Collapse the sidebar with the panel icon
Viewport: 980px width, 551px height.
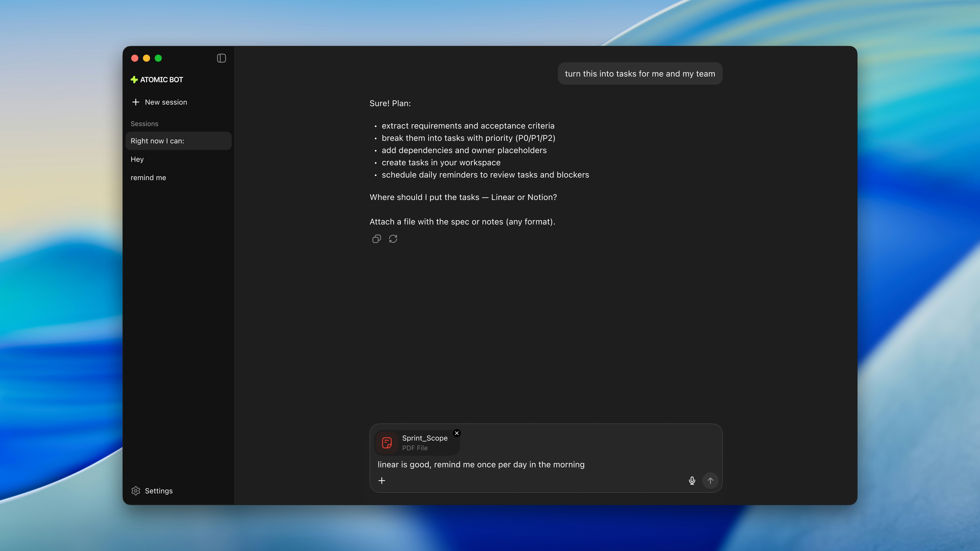(221, 58)
